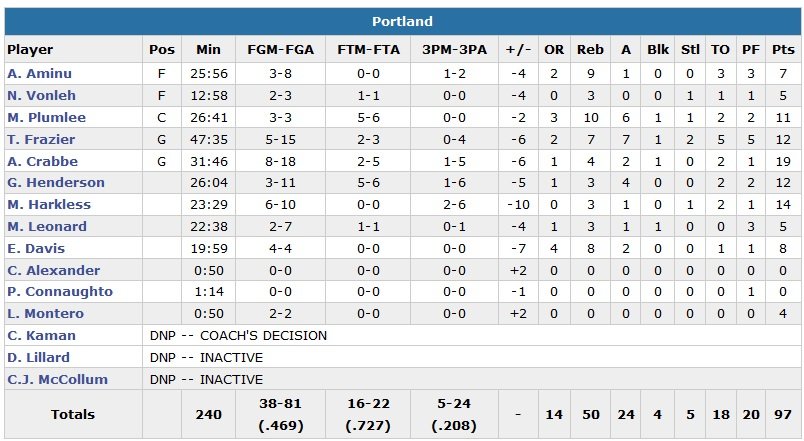Viewport: 804px width, 441px height.
Task: View G. Henderson's player profile
Action: (55, 183)
